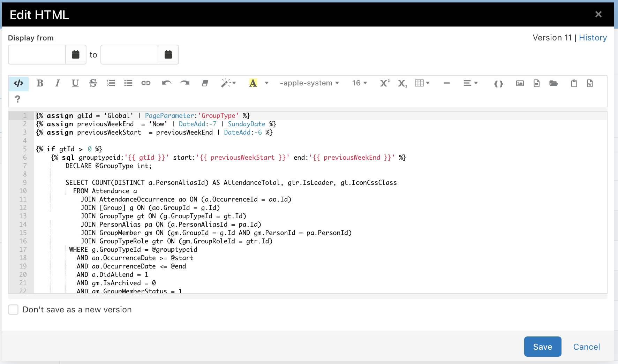The width and height of the screenshot is (618, 364).
Task: Click the 'AND a.DidAttend = 1' line
Action: tap(113, 275)
